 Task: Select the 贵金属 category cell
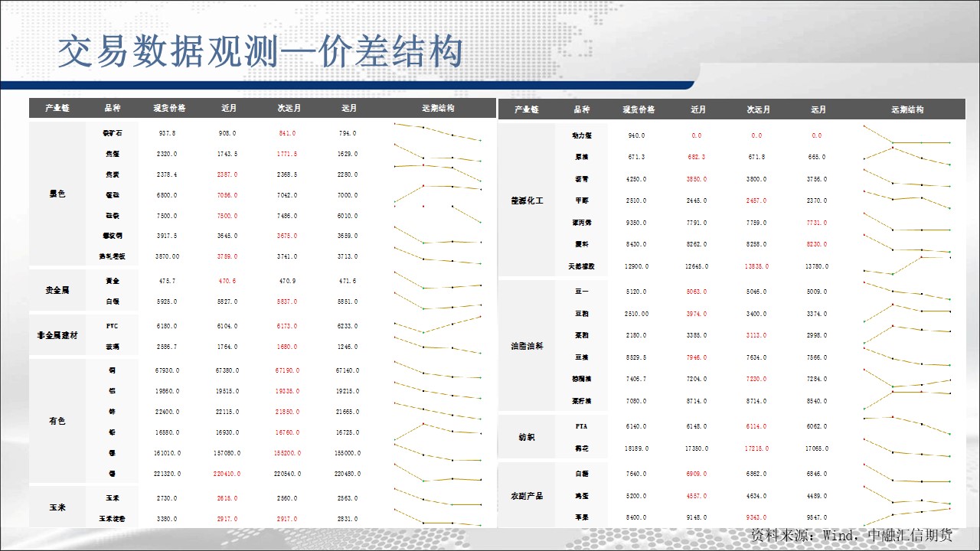pyautogui.click(x=57, y=291)
